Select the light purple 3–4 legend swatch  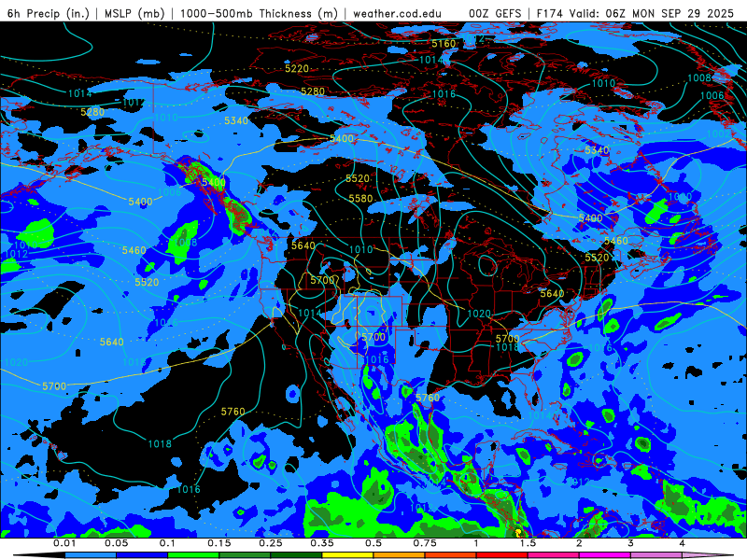(656, 555)
